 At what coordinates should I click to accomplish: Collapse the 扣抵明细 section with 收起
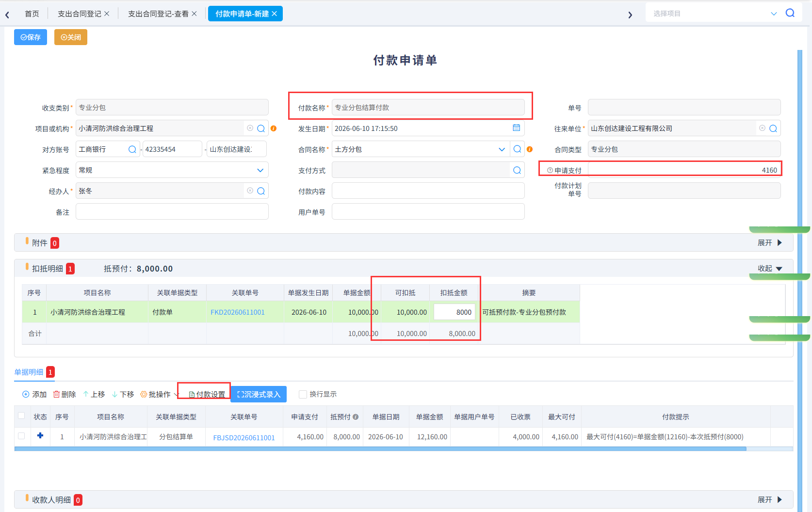[770, 268]
